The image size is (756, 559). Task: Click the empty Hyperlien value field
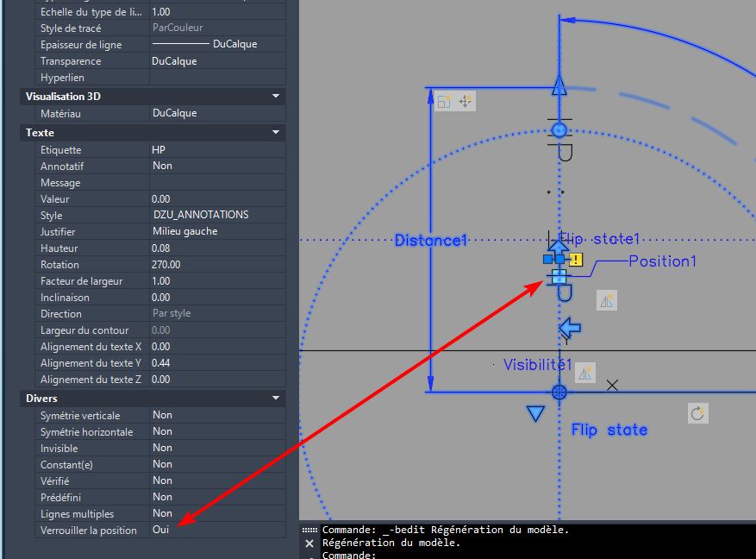(217, 78)
